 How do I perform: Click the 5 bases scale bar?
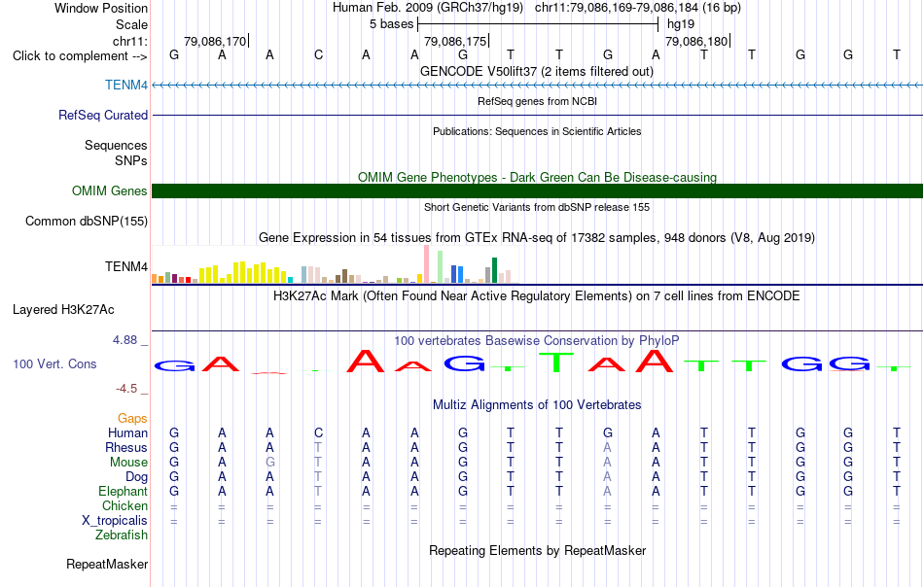pyautogui.click(x=538, y=24)
